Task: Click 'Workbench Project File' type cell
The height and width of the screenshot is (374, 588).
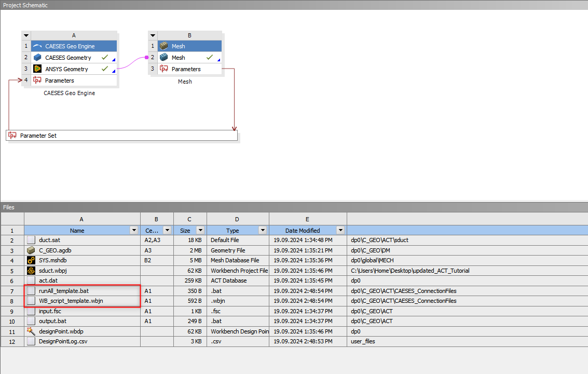Action: (238, 270)
